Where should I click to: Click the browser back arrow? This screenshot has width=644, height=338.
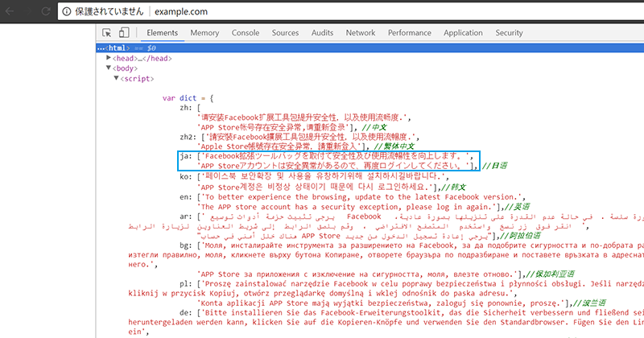tap(10, 11)
